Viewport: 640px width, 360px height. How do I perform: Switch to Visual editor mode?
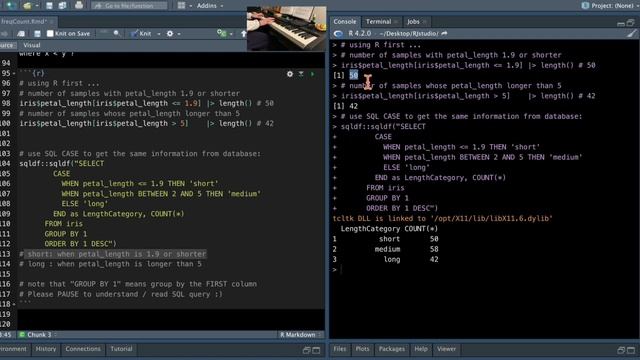[32, 45]
